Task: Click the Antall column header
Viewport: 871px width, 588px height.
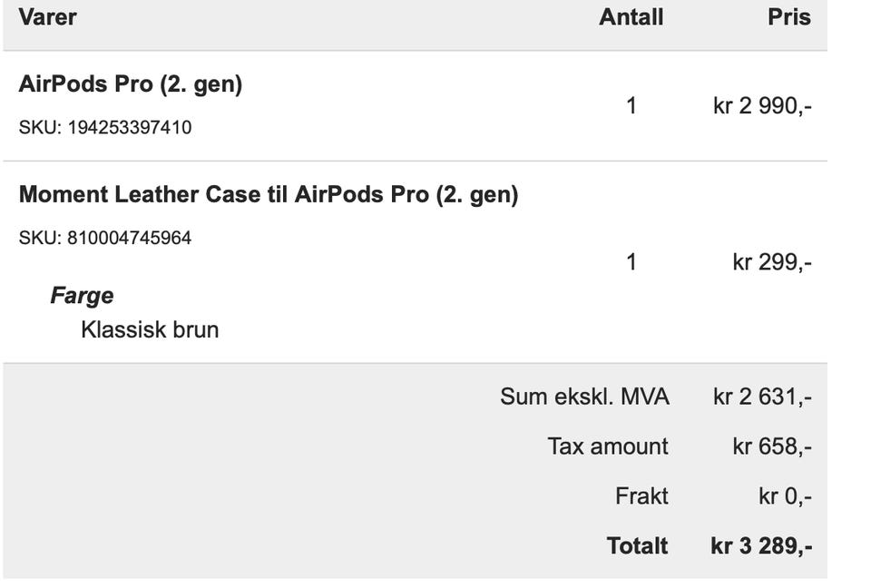Action: 631,17
